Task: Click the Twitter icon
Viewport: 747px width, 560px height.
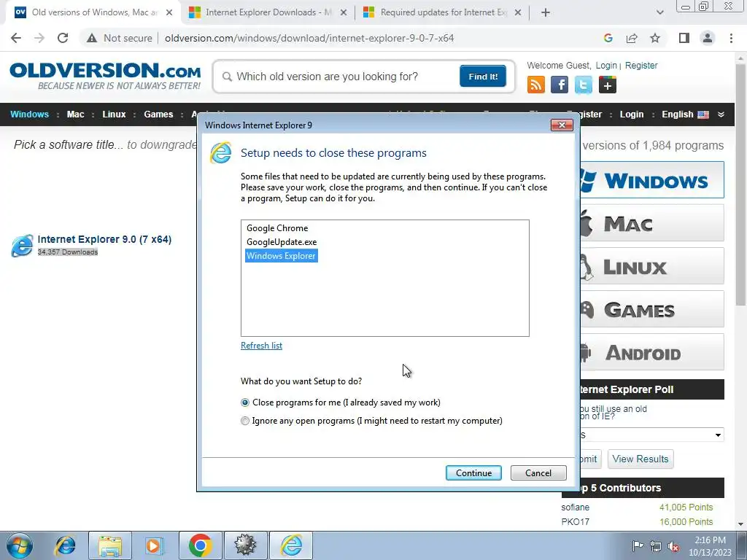Action: [x=583, y=85]
